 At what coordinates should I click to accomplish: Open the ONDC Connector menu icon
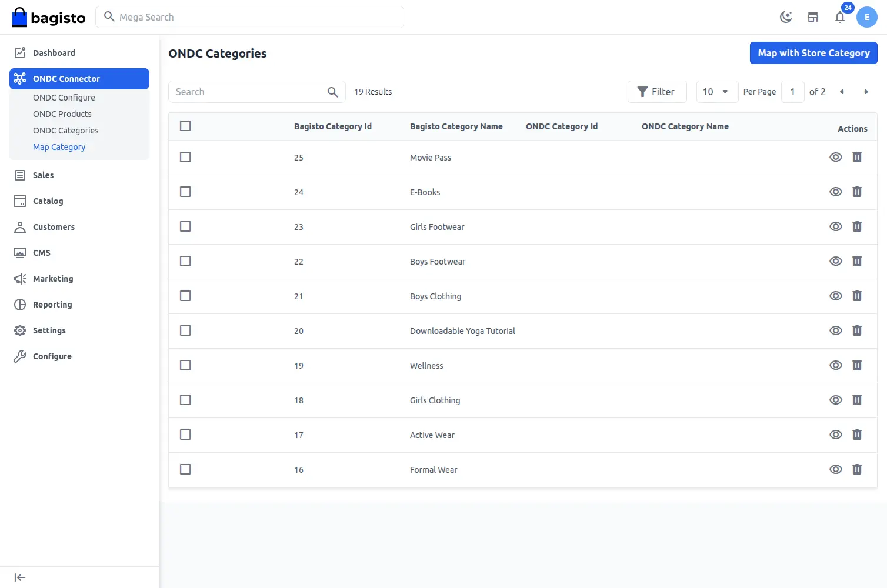tap(20, 78)
